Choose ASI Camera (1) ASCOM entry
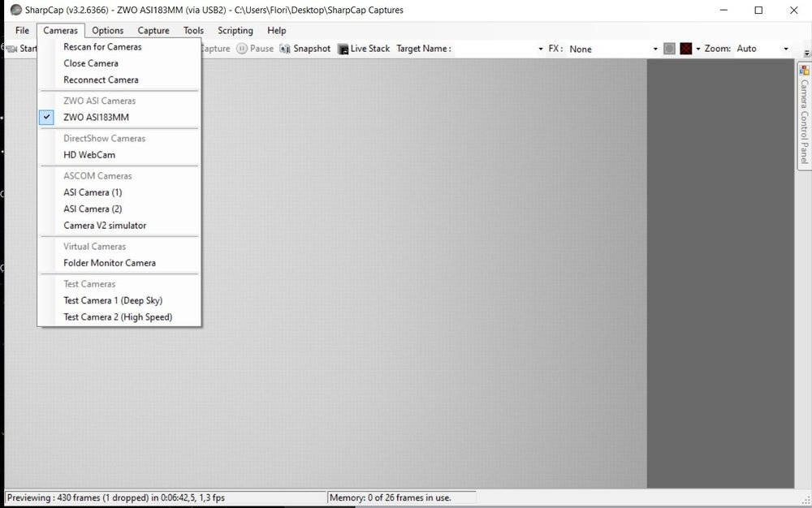Image resolution: width=812 pixels, height=508 pixels. tap(119, 192)
